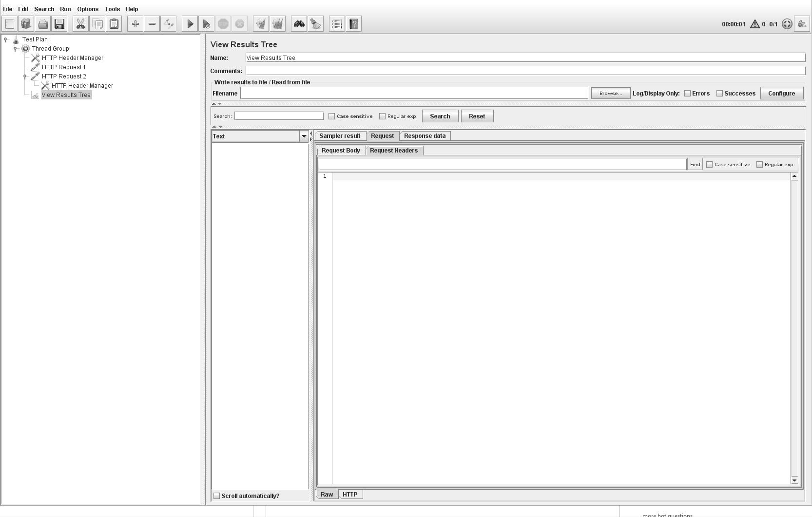
Task: Open the Templates toolbar icon
Action: pos(26,24)
